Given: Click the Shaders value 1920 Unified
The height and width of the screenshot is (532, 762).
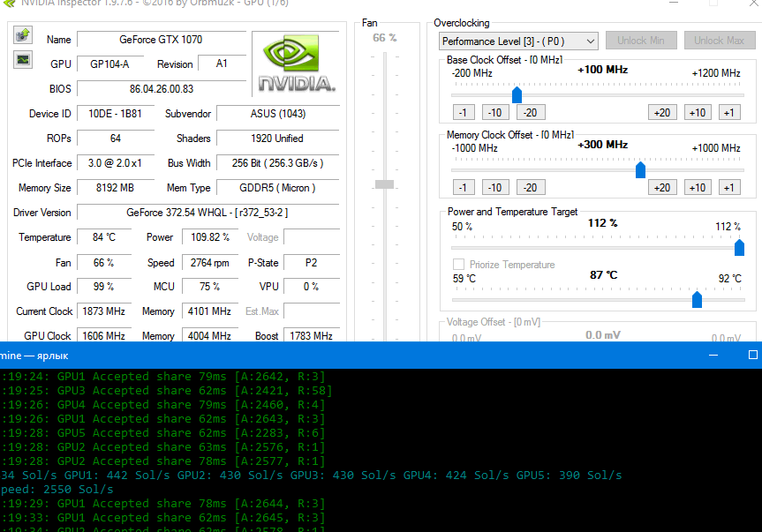Looking at the screenshot, I should click(278, 139).
